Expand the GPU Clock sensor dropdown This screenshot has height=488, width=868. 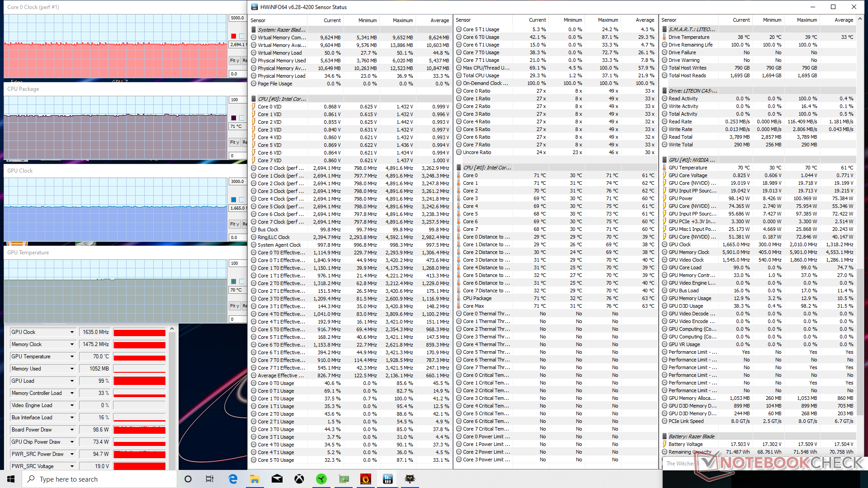pyautogui.click(x=72, y=332)
